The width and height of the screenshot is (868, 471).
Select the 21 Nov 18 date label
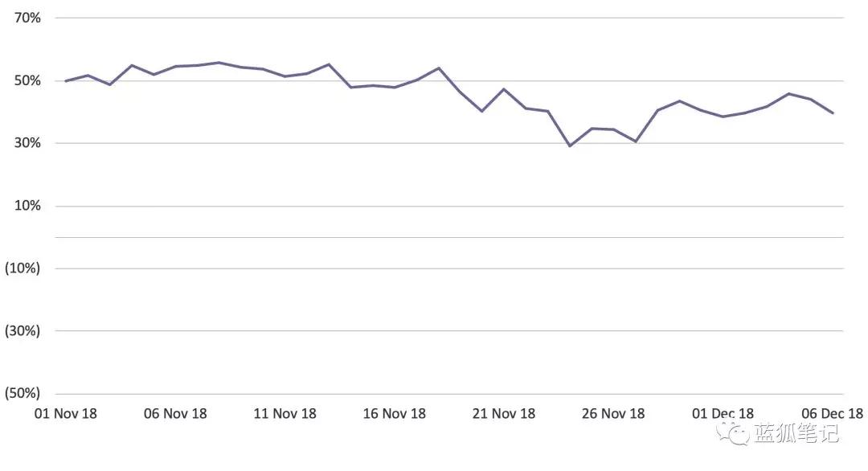(503, 414)
